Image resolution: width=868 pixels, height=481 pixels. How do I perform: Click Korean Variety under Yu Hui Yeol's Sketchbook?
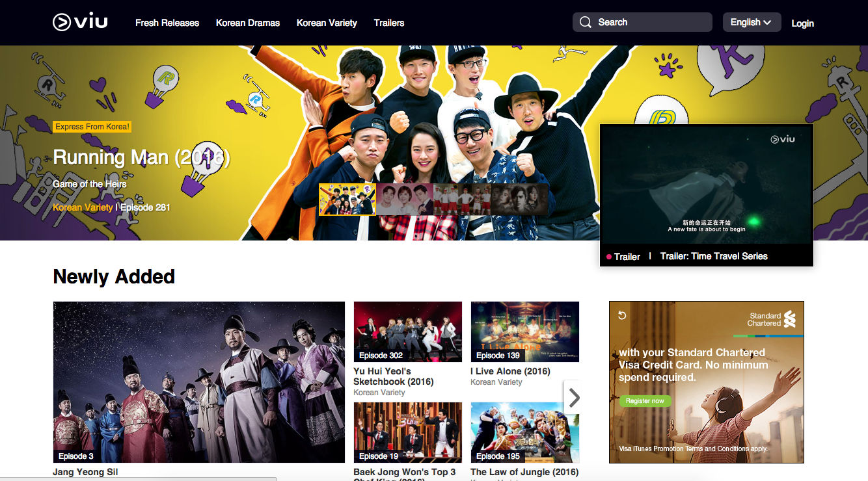pos(379,393)
